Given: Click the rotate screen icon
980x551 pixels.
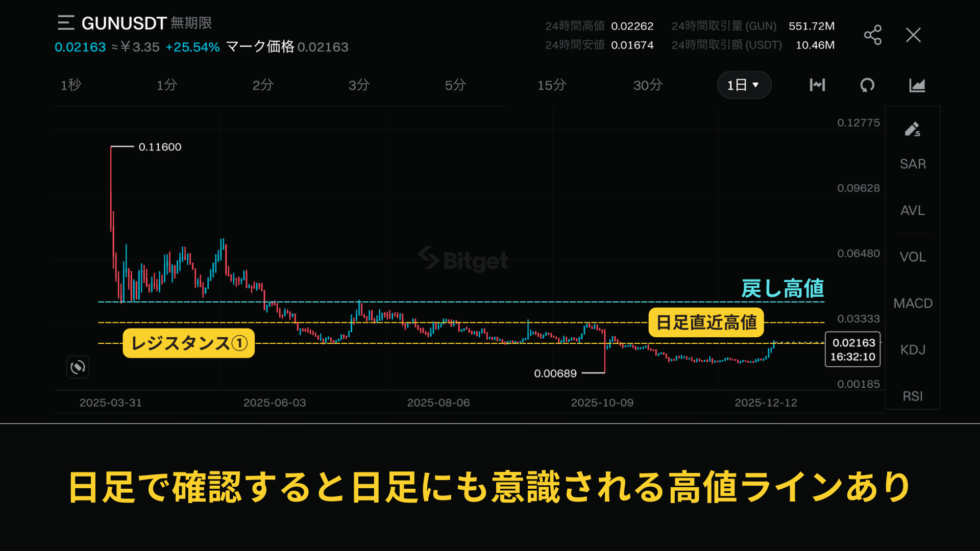Looking at the screenshot, I should 867,85.
